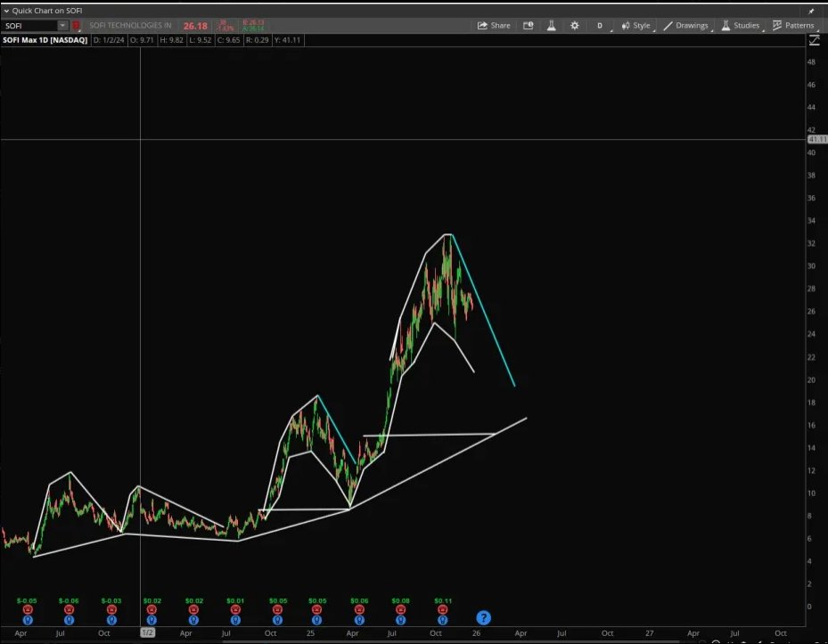Viewport: 828px width, 644px height.
Task: Click the Share button
Action: point(494,25)
